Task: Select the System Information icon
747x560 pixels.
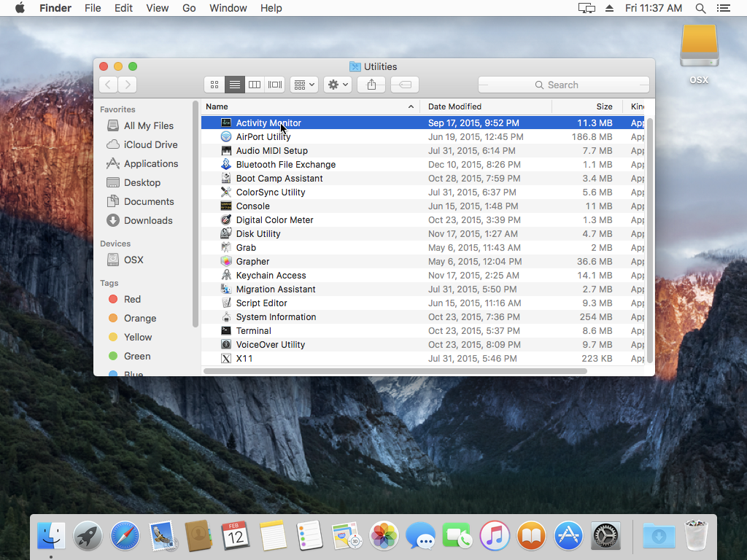Action: tap(226, 316)
